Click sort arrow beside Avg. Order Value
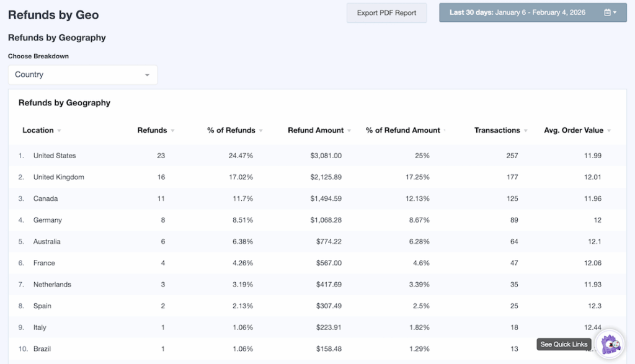 (x=609, y=131)
